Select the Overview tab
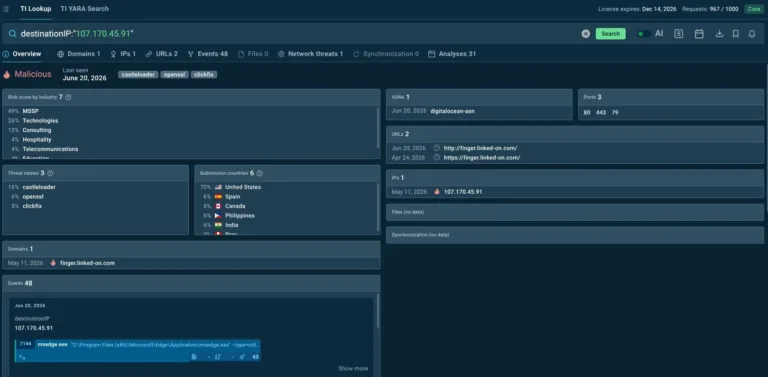 22,54
